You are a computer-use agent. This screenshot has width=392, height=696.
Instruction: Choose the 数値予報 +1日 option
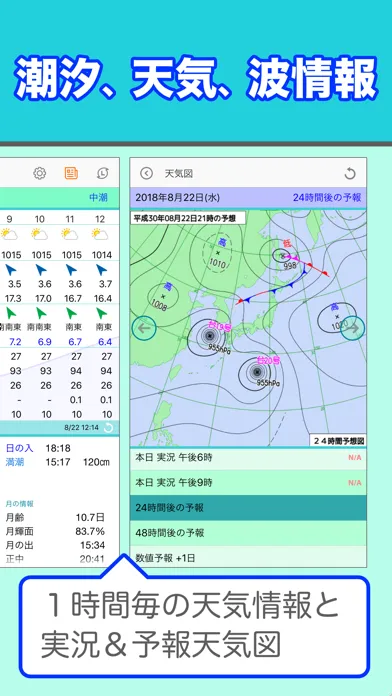click(x=248, y=557)
